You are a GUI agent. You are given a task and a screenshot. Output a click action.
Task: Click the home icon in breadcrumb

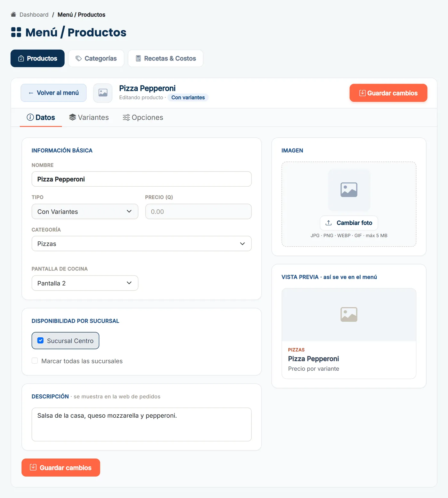click(13, 14)
